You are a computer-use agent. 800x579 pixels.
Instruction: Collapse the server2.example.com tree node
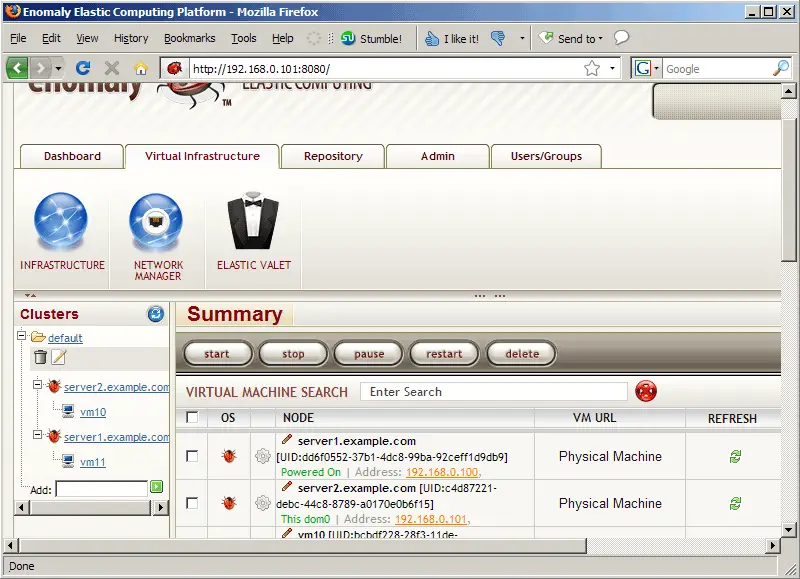pos(37,385)
